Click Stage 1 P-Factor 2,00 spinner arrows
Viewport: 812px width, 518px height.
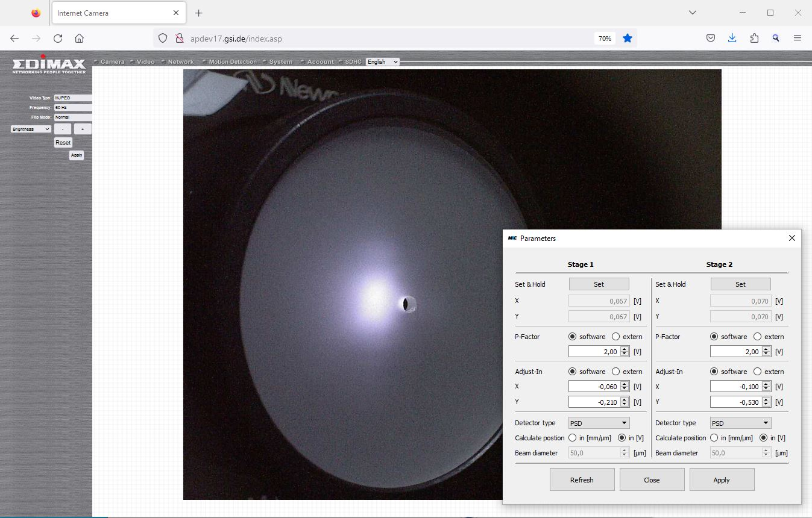[x=625, y=352]
